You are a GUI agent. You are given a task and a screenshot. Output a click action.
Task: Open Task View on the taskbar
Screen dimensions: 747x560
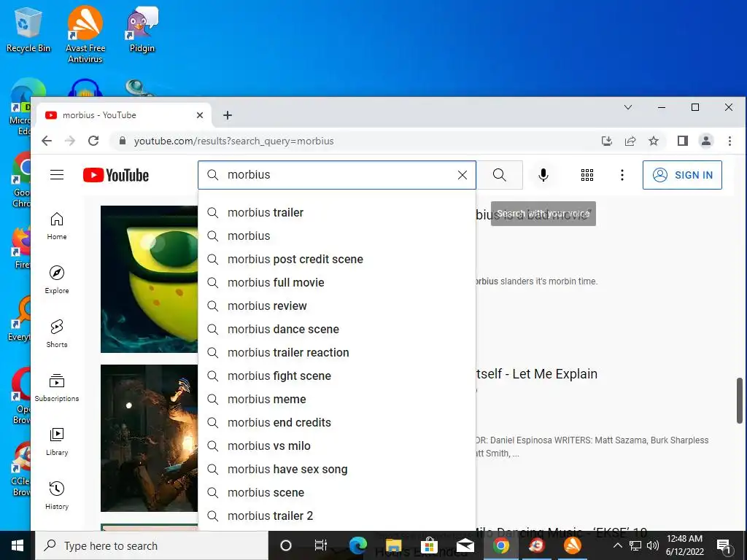tap(321, 545)
